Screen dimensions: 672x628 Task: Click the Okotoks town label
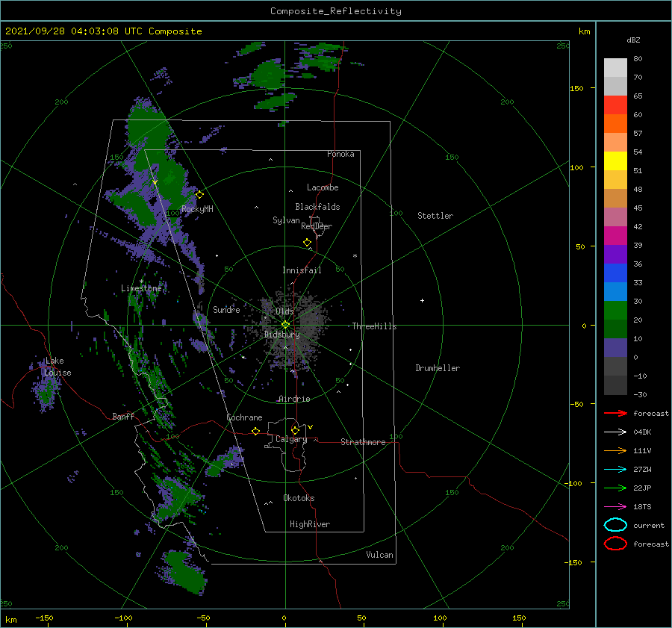click(x=299, y=498)
